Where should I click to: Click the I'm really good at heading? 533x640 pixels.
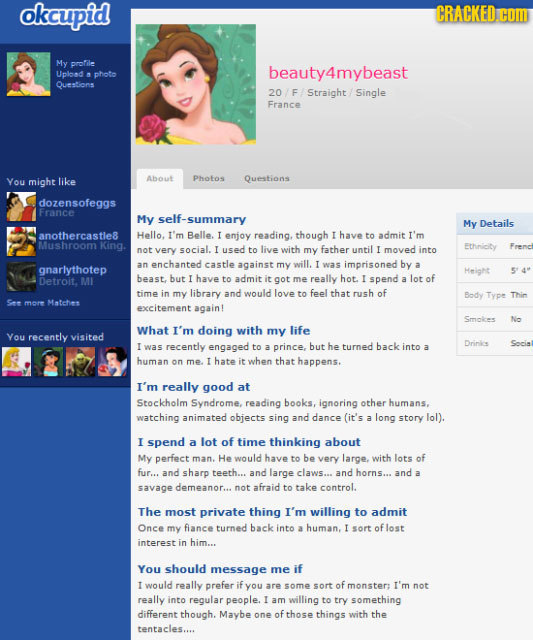click(193, 387)
